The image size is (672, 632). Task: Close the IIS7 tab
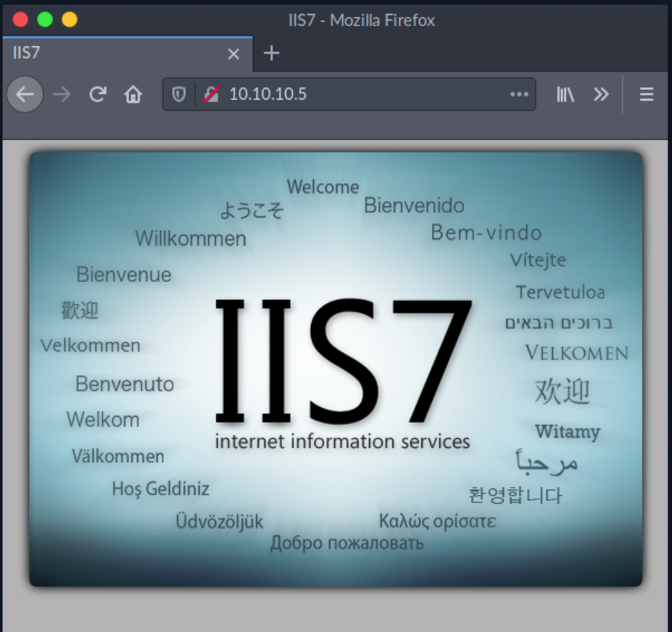click(234, 54)
